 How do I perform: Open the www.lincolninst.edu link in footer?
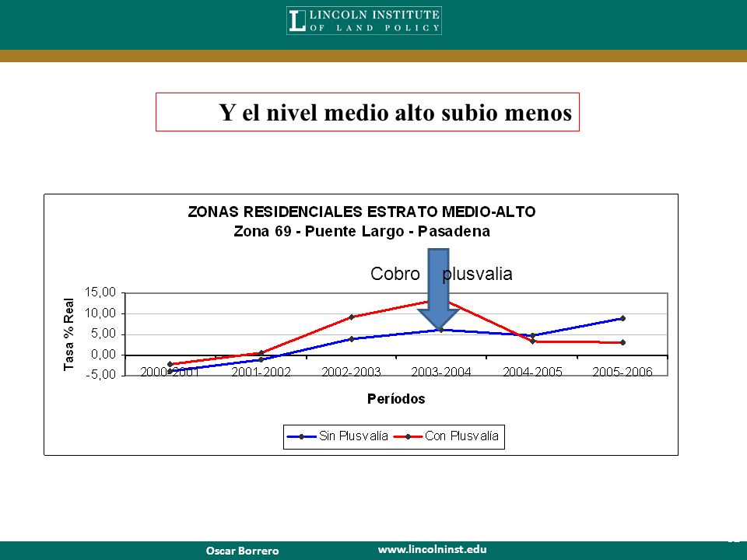(432, 549)
